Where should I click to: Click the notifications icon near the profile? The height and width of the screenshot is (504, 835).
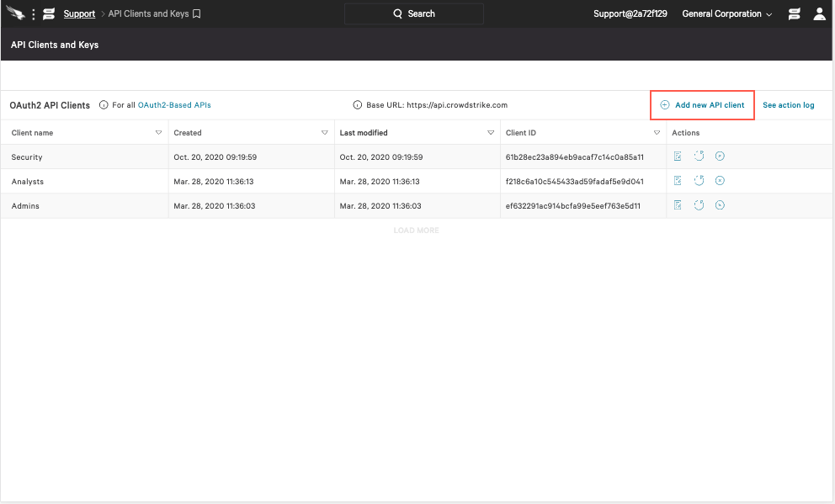point(794,13)
